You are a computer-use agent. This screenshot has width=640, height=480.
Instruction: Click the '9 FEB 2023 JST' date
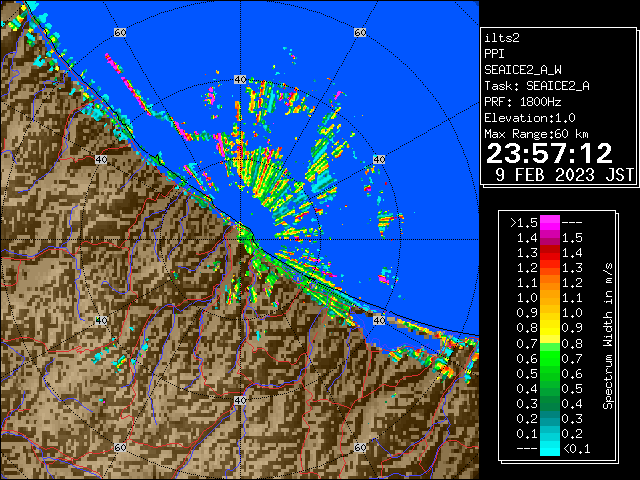[564, 175]
